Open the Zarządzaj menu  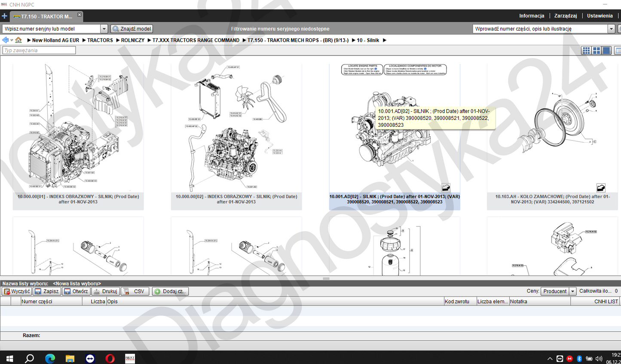(x=566, y=16)
